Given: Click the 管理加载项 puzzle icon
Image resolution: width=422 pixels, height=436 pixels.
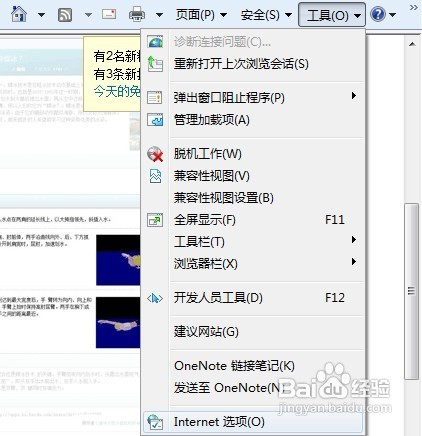Looking at the screenshot, I should point(155,120).
